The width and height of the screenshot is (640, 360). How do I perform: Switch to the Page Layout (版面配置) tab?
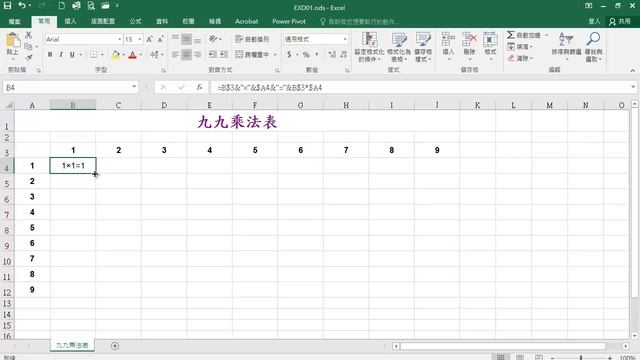[x=103, y=21]
